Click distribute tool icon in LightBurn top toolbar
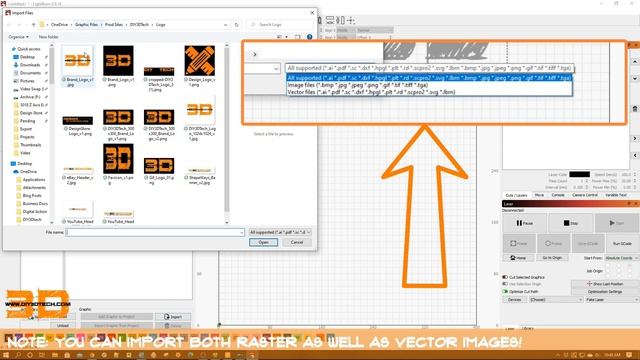 [x=340, y=20]
